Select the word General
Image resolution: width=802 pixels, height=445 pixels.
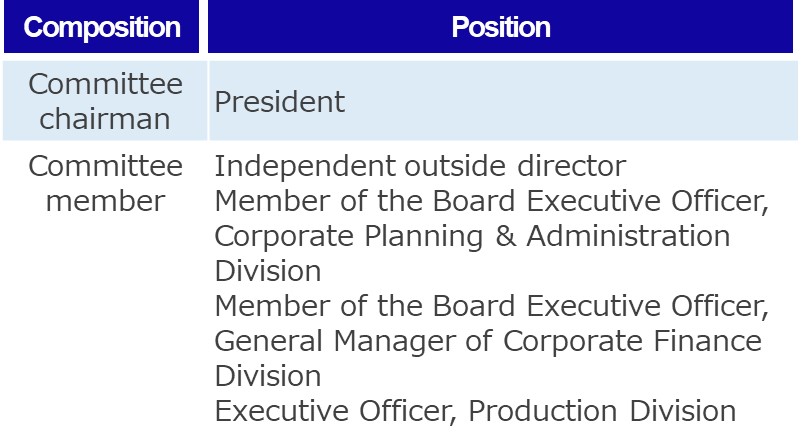(270, 341)
